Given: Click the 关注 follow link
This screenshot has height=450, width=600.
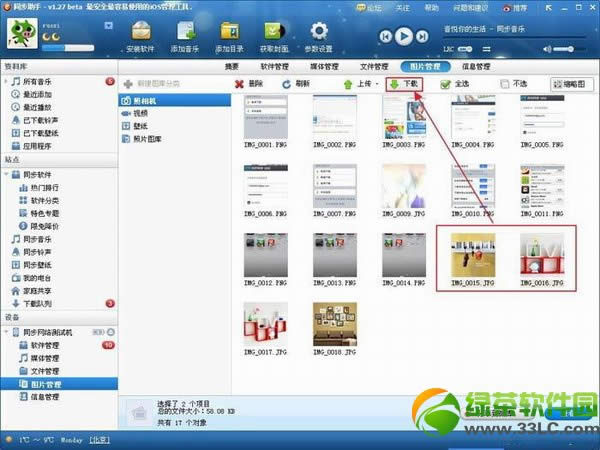Looking at the screenshot, I should coord(403,8).
